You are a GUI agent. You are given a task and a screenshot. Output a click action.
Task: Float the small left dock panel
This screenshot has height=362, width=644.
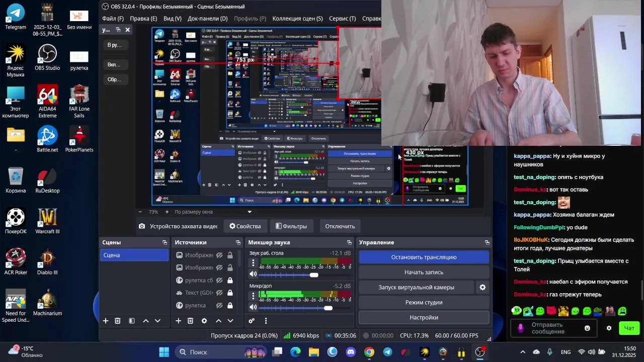(118, 30)
